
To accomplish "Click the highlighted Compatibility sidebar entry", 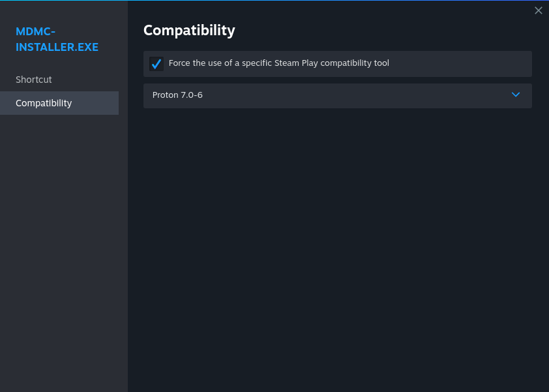I will point(44,103).
